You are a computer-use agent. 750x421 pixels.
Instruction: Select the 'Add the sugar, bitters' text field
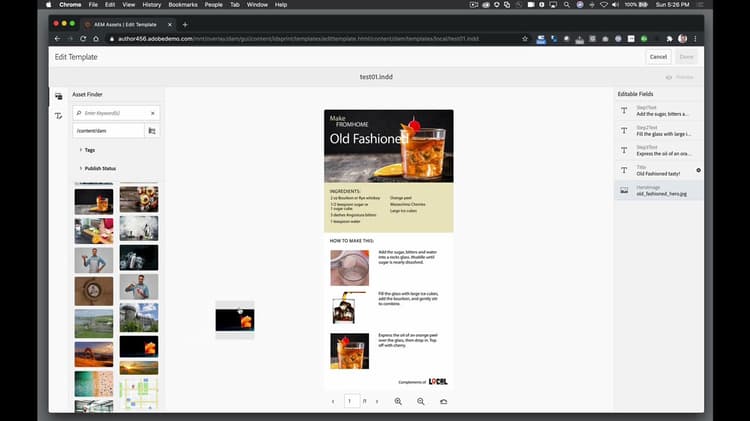click(x=659, y=111)
